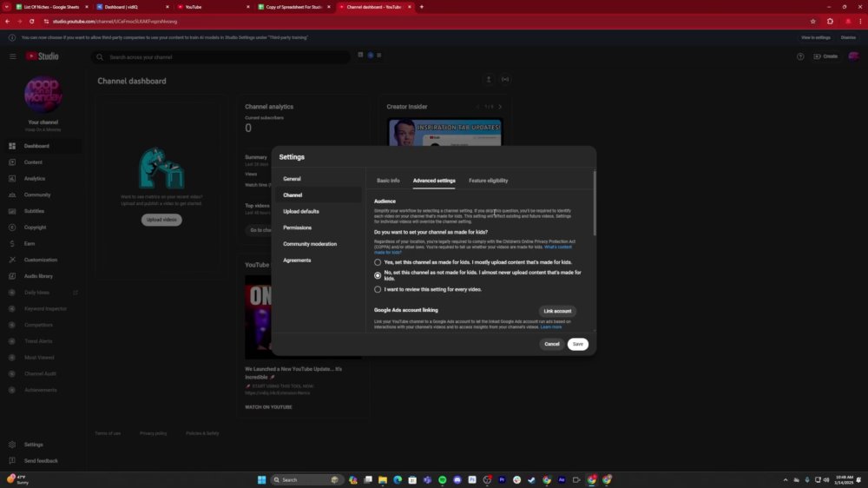
Task: Switch to the Feature eligibility tab
Action: point(488,181)
